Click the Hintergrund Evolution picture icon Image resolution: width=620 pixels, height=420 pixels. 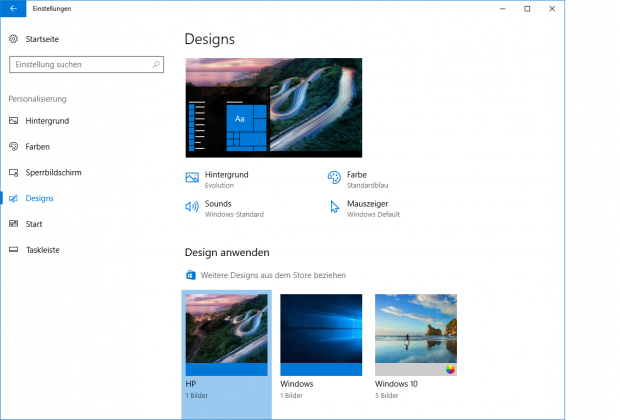coord(192,178)
